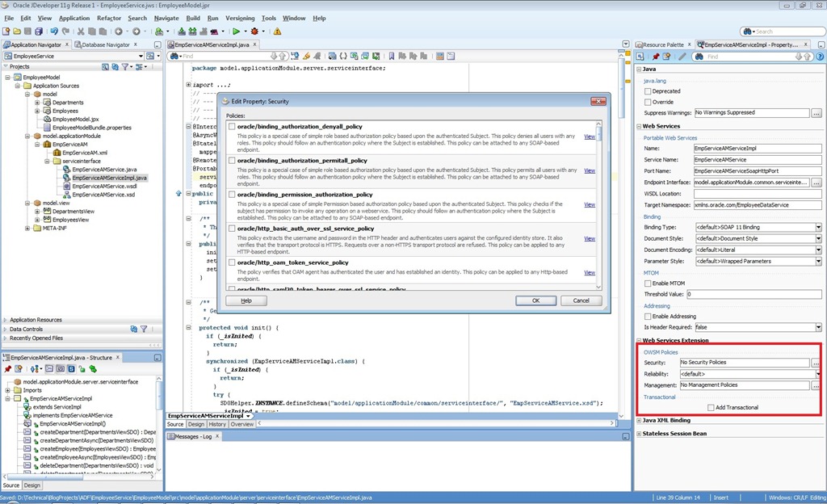This screenshot has height=504, width=827.
Task: Check the binding_authorization_denyall_policy checkbox
Action: (232, 127)
